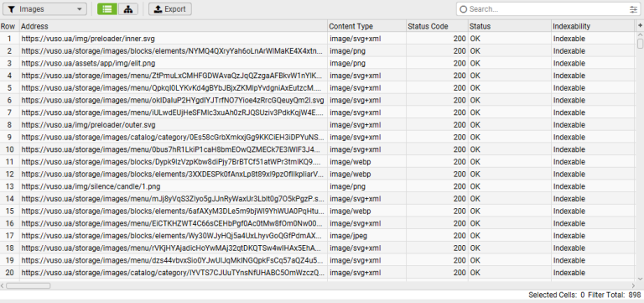Click the plus add-column icon

(x=640, y=25)
